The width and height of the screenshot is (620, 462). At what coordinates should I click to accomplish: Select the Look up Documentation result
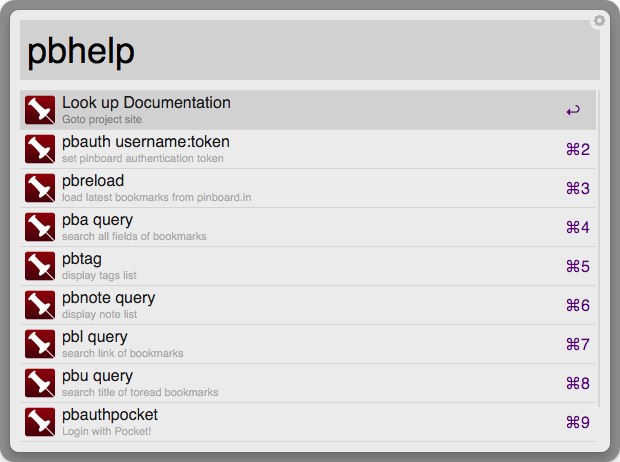coord(308,110)
